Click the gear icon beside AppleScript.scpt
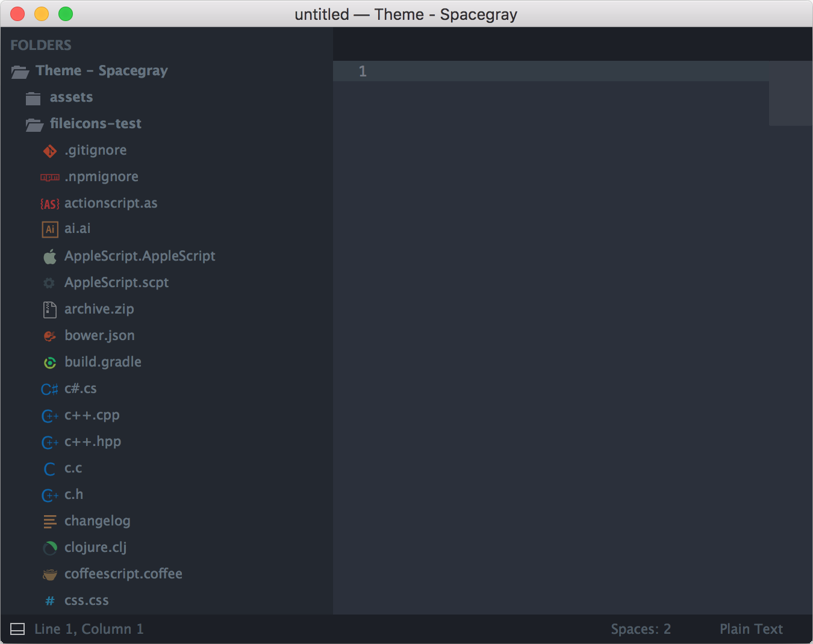Viewport: 813px width, 644px height. [49, 283]
